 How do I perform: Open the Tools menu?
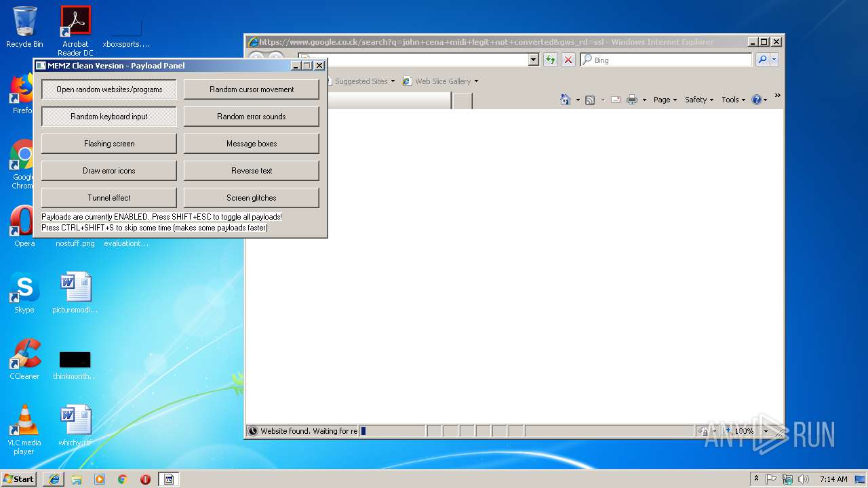tap(734, 100)
